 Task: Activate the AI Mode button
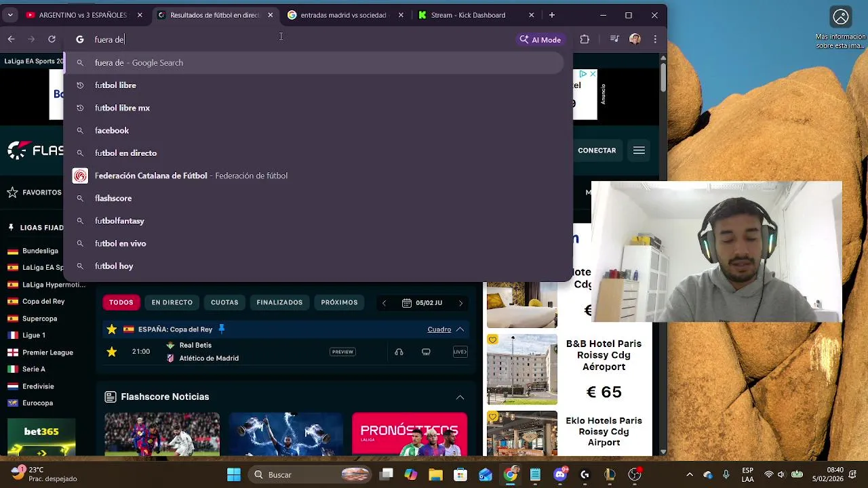pos(540,39)
